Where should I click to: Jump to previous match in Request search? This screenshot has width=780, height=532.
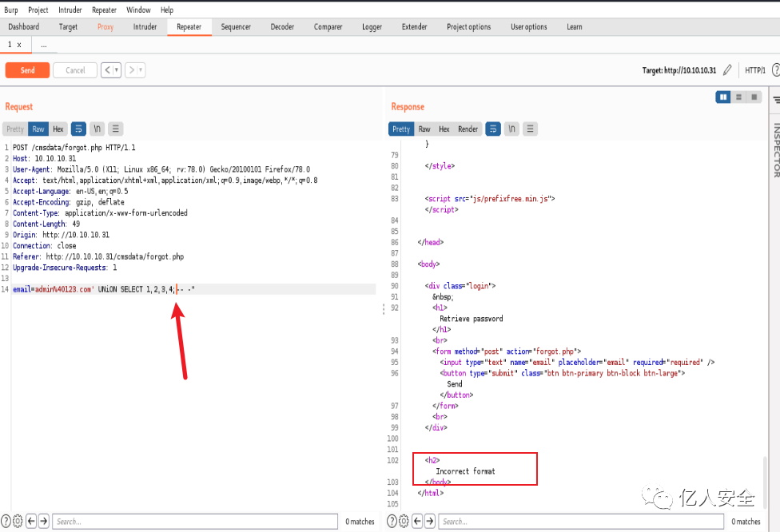tap(31, 521)
